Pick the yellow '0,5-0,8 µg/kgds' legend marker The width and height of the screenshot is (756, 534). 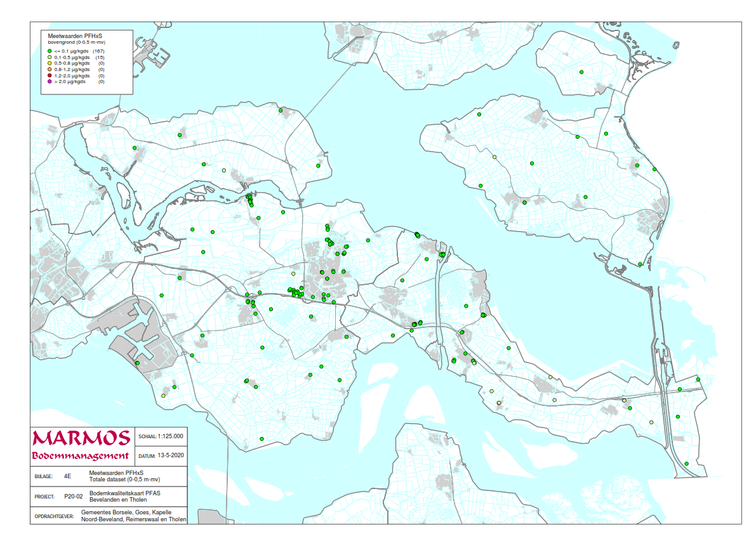click(49, 63)
